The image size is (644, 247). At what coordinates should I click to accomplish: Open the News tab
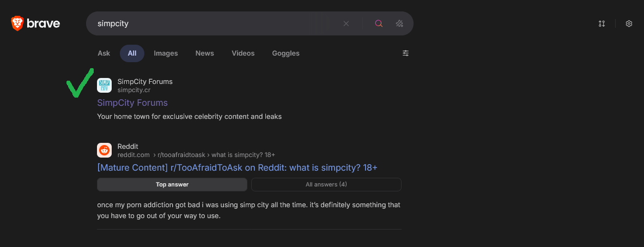click(x=204, y=53)
